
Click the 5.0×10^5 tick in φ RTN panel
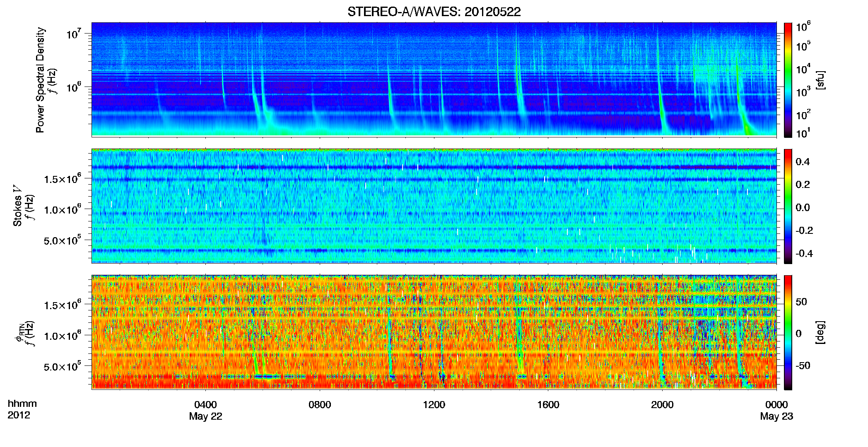[x=63, y=366]
